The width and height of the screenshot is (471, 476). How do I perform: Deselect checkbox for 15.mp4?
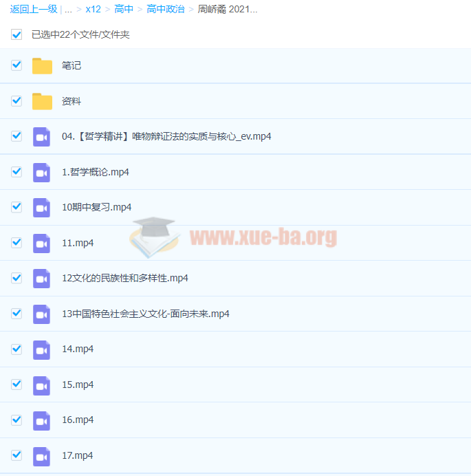(x=17, y=384)
